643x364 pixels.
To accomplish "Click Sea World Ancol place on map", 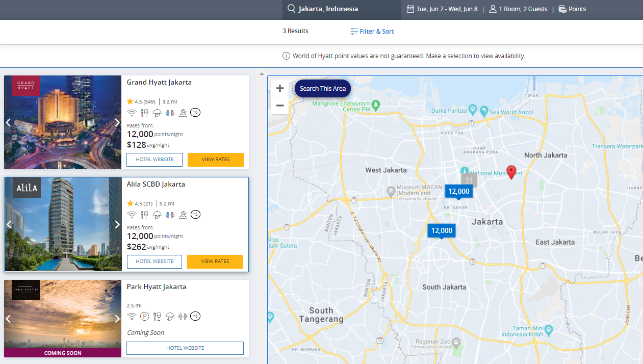I will click(x=507, y=112).
